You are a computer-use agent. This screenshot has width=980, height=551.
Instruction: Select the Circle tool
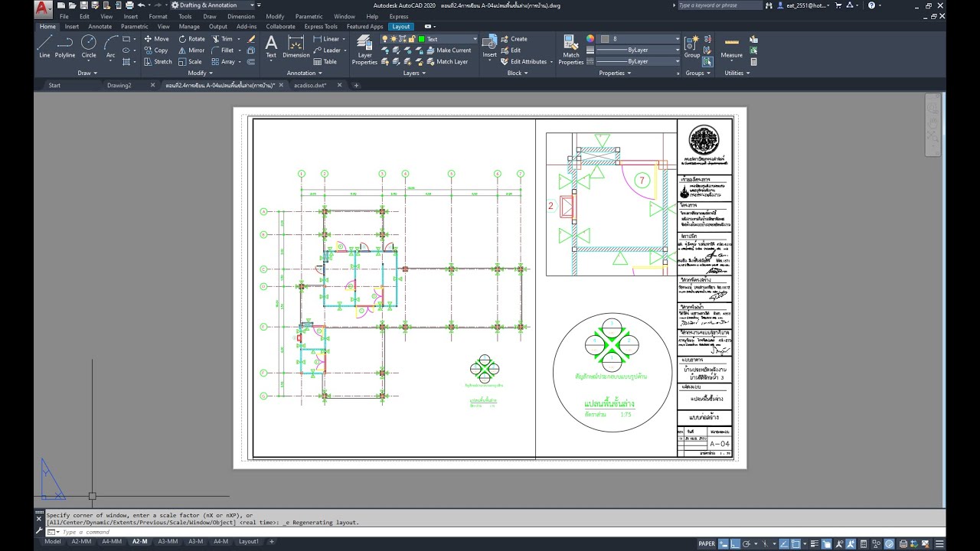[89, 46]
